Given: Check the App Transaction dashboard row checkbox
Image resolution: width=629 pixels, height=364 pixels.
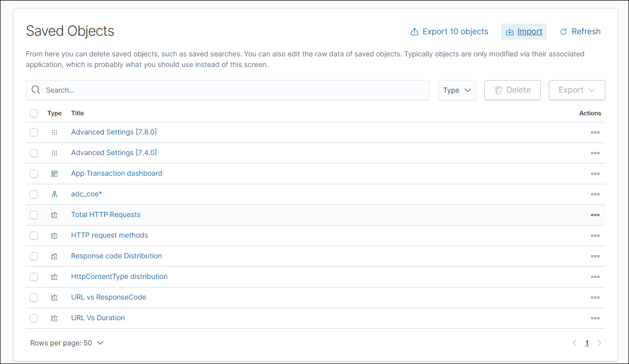Looking at the screenshot, I should (34, 174).
